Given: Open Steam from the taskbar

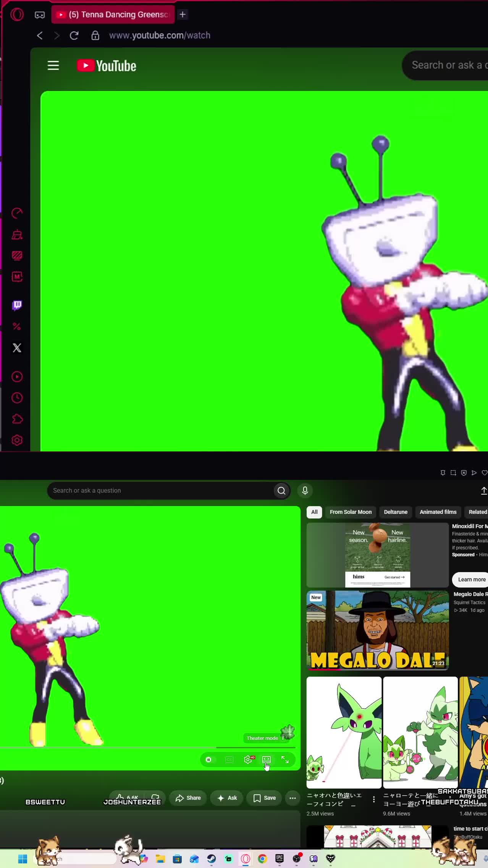Looking at the screenshot, I should click(212, 859).
